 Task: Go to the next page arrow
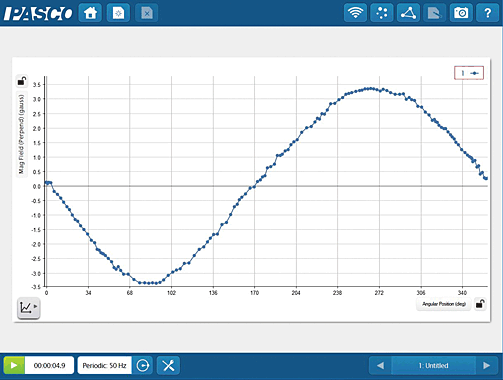487,365
